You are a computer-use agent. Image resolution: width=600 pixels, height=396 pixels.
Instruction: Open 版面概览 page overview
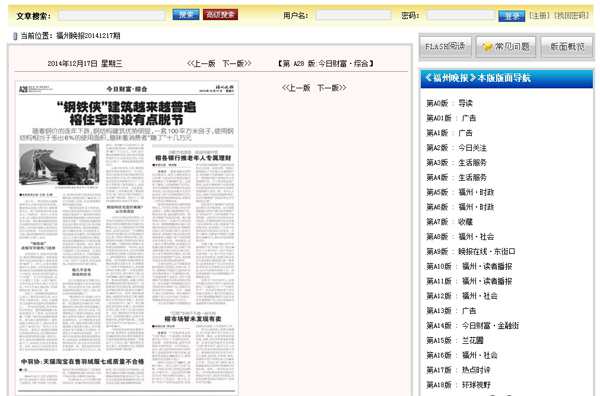pyautogui.click(x=567, y=47)
